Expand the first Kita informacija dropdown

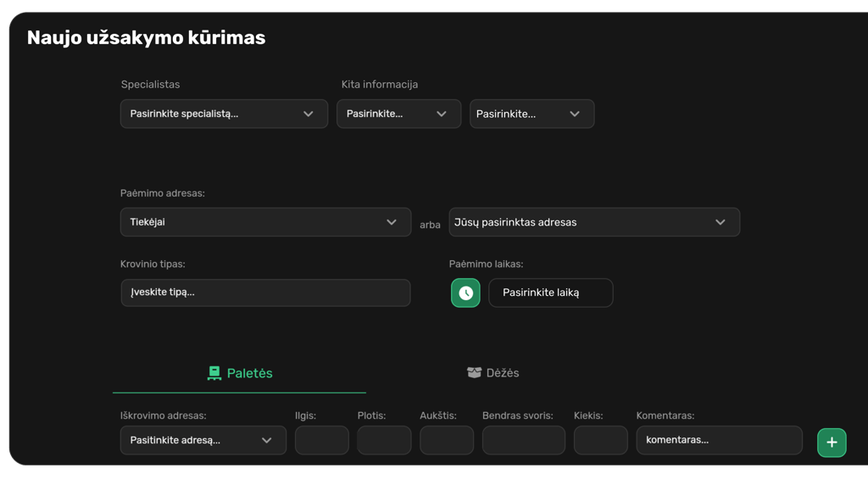[398, 114]
